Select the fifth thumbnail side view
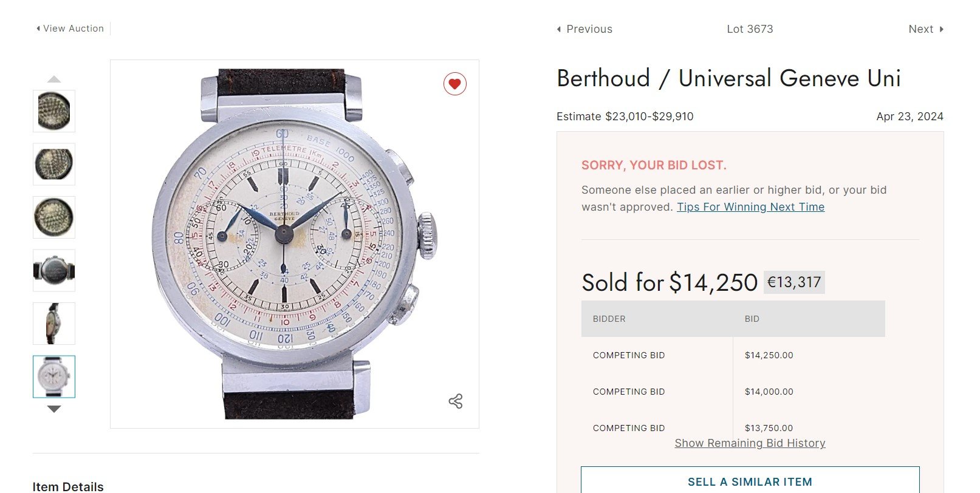980x493 pixels. [54, 324]
